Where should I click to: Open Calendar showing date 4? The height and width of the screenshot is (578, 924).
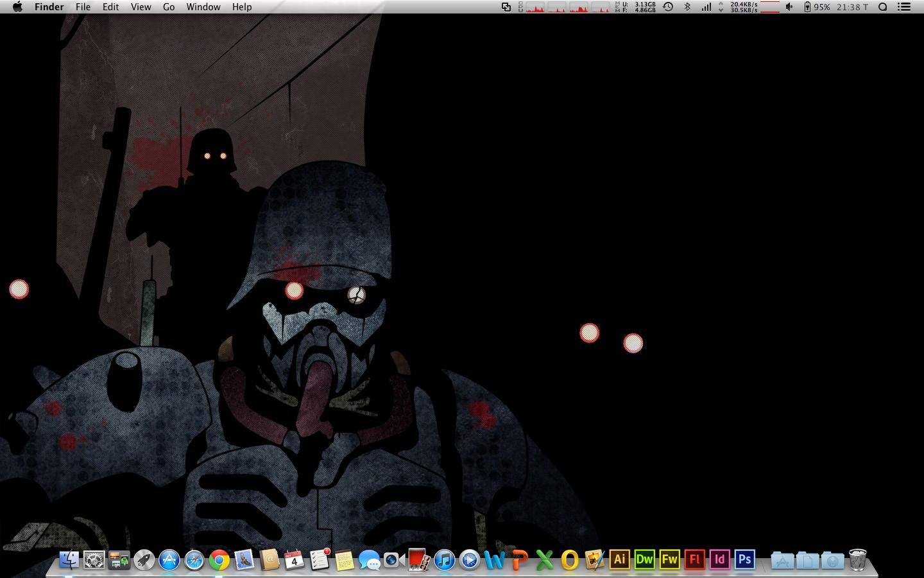point(295,560)
